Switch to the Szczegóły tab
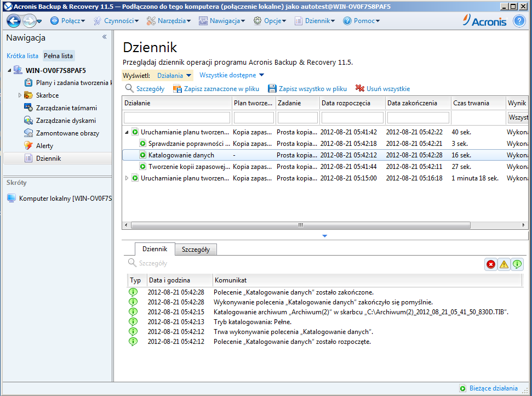This screenshot has width=532, height=396. point(196,250)
